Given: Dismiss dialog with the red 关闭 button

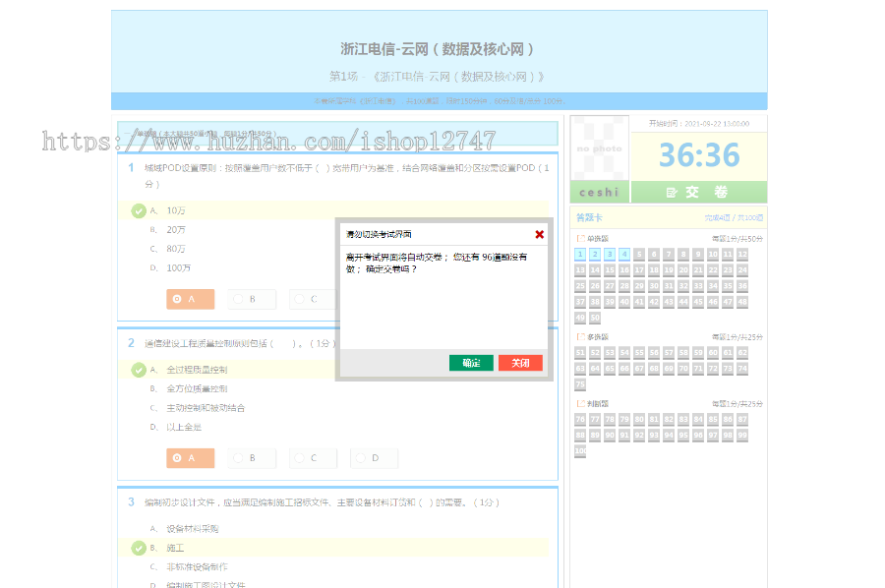Looking at the screenshot, I should tap(520, 363).
